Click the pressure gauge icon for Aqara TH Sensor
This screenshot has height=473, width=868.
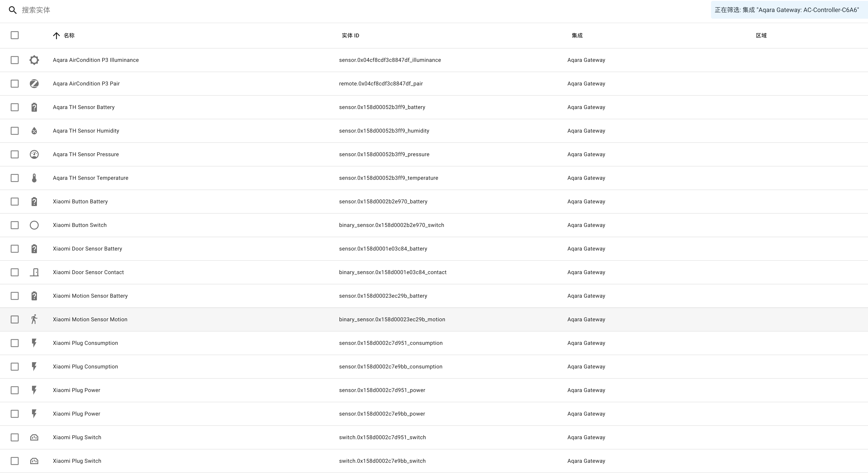pos(34,154)
